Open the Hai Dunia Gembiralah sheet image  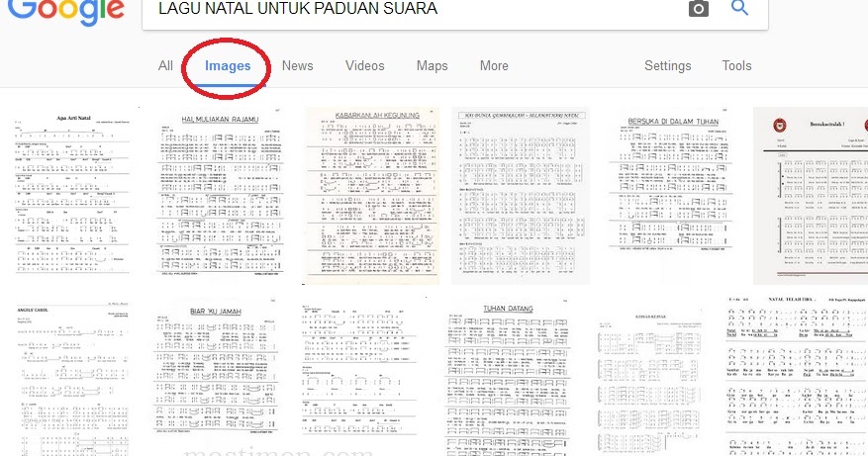521,195
